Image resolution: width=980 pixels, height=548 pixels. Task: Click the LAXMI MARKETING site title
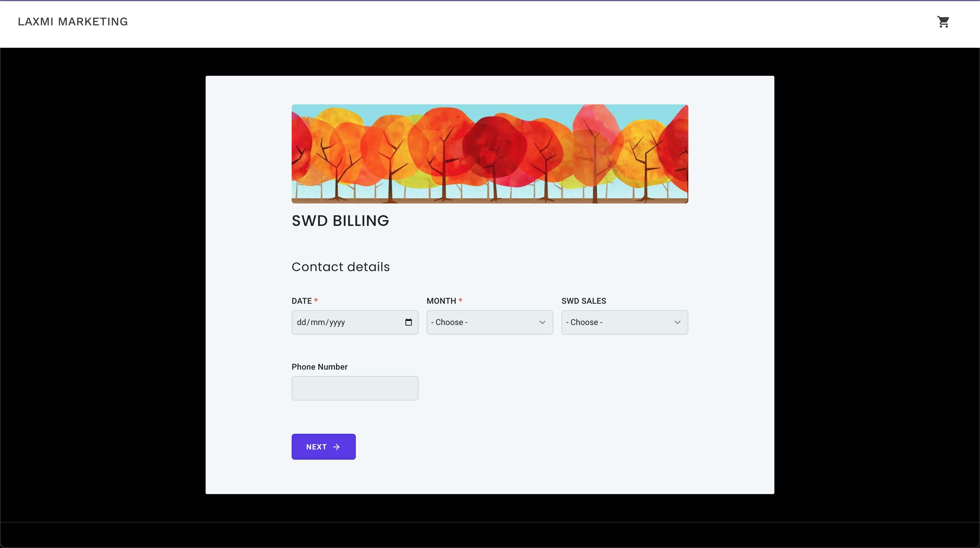73,22
